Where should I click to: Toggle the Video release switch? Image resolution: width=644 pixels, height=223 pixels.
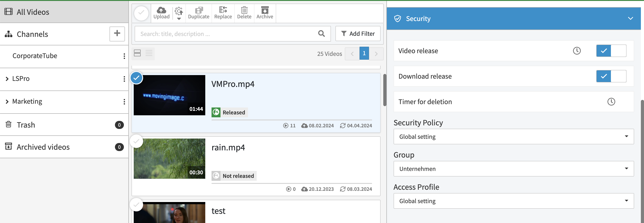click(x=611, y=51)
